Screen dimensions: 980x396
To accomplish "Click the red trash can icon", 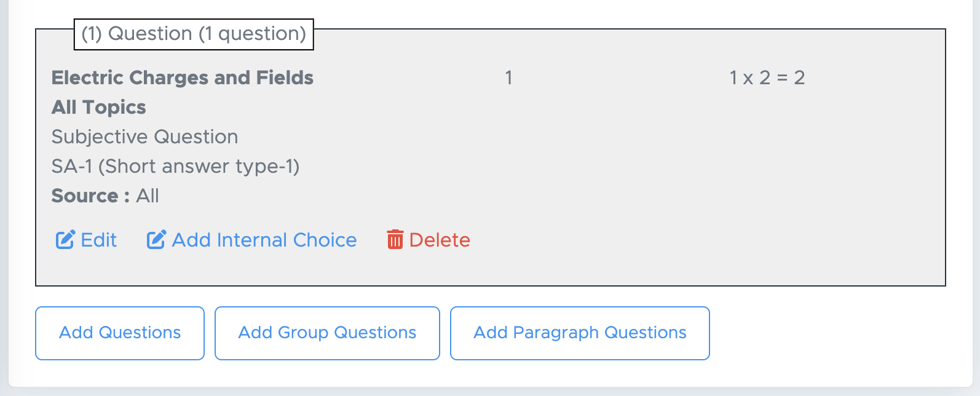I will (395, 239).
